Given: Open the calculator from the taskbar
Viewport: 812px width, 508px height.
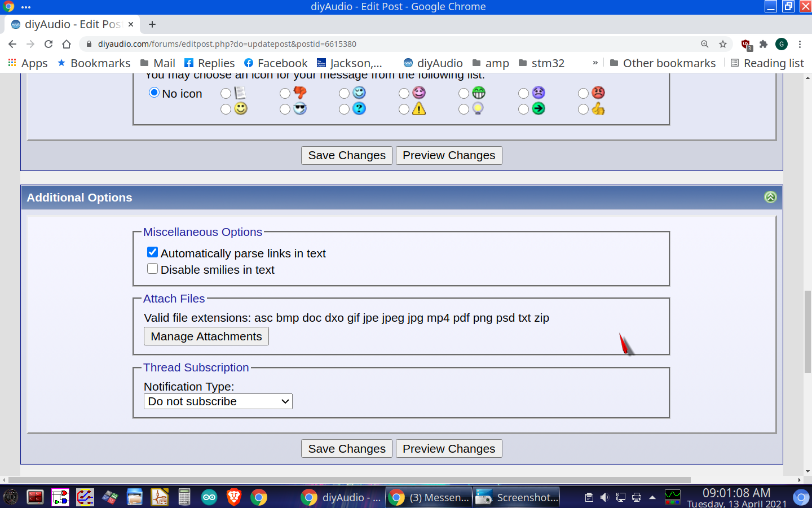Looking at the screenshot, I should 184,497.
